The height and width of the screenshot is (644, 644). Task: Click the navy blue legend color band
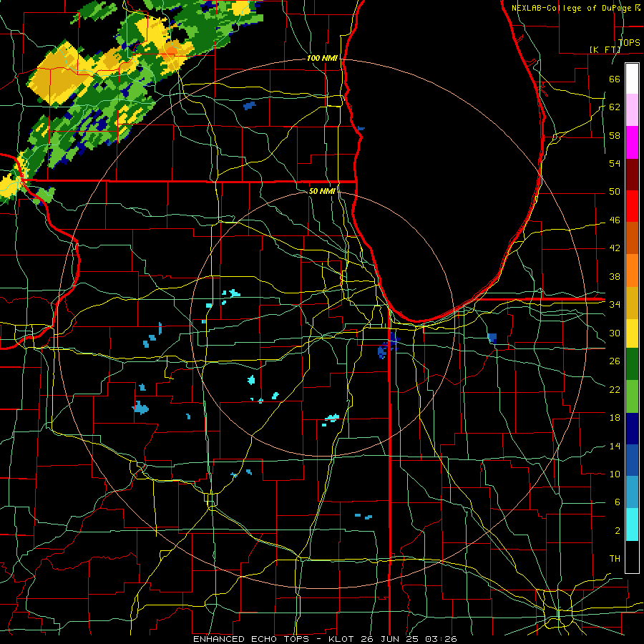click(x=632, y=429)
